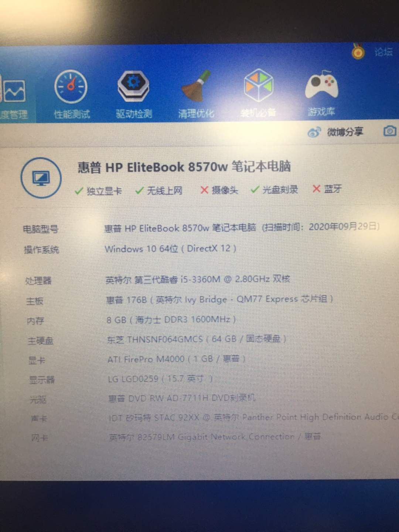Screen dimensions: 399x532
Task: Click the 微博分享 share link
Action: point(345,132)
